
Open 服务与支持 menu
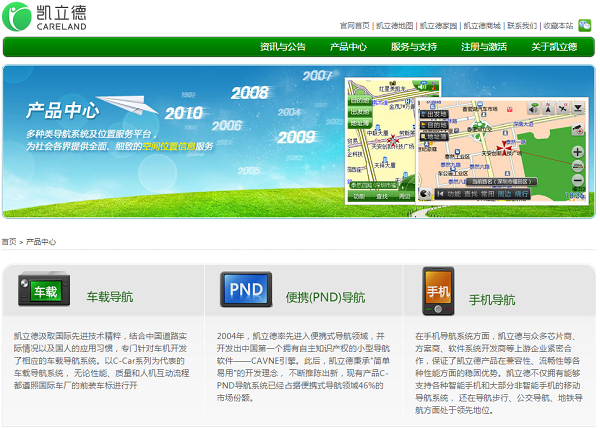414,47
